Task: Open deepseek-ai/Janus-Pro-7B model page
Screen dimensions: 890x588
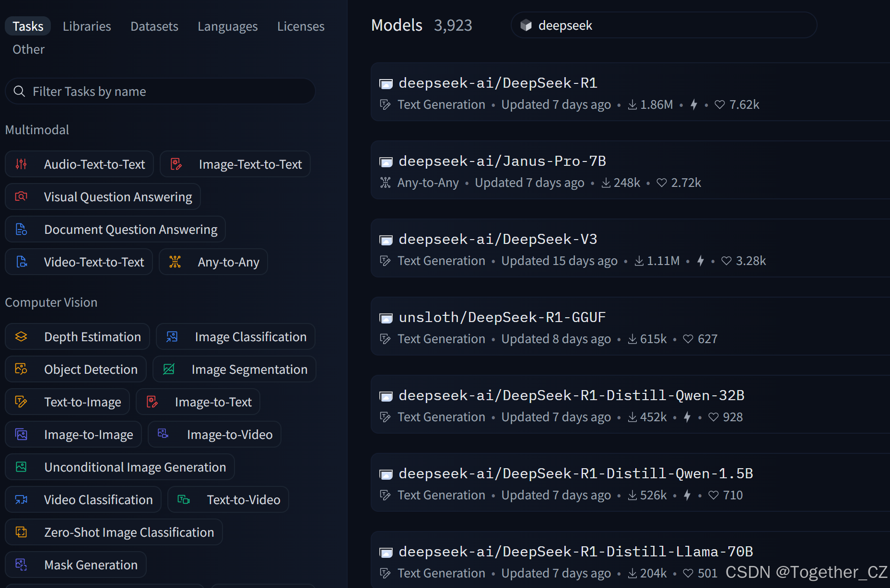Action: coord(502,161)
